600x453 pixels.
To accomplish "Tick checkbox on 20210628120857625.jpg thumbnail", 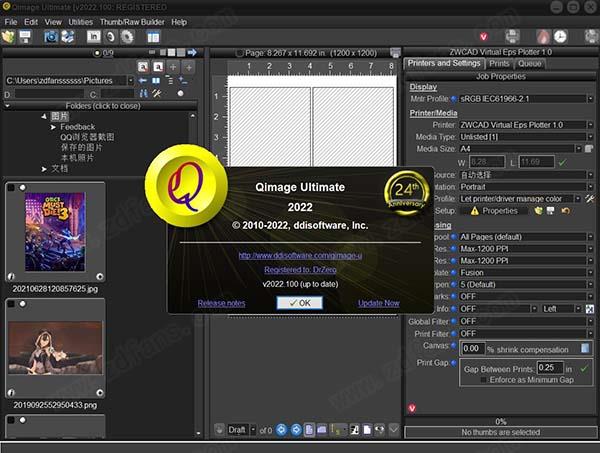I will point(11,187).
